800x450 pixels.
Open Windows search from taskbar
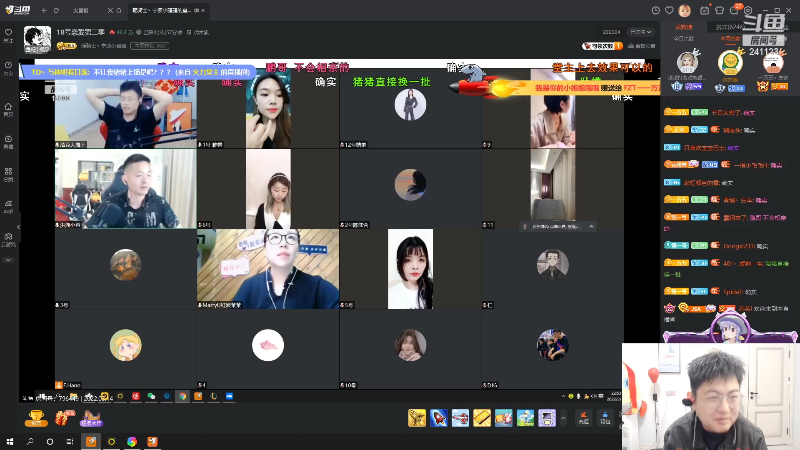click(x=30, y=441)
